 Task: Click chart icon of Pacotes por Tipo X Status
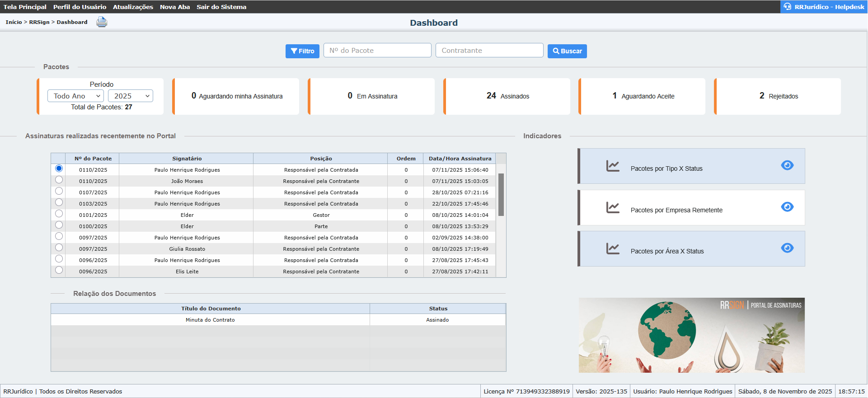coord(613,166)
